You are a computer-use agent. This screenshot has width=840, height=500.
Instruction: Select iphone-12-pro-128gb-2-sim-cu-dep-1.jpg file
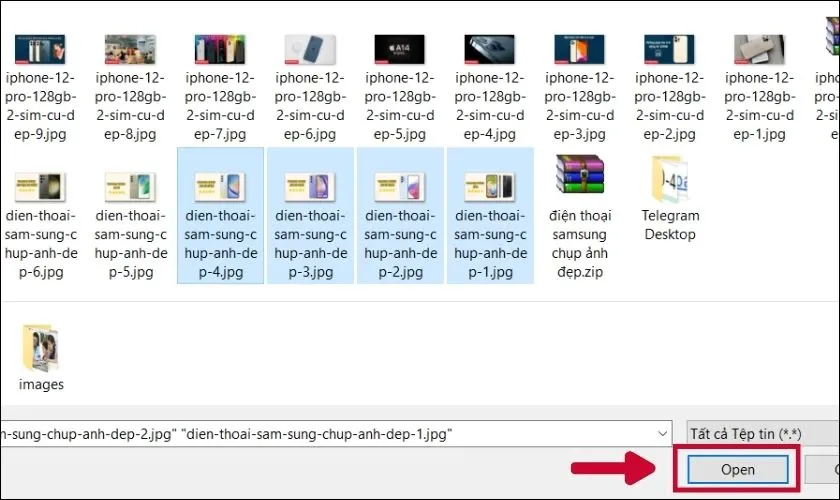click(x=761, y=48)
